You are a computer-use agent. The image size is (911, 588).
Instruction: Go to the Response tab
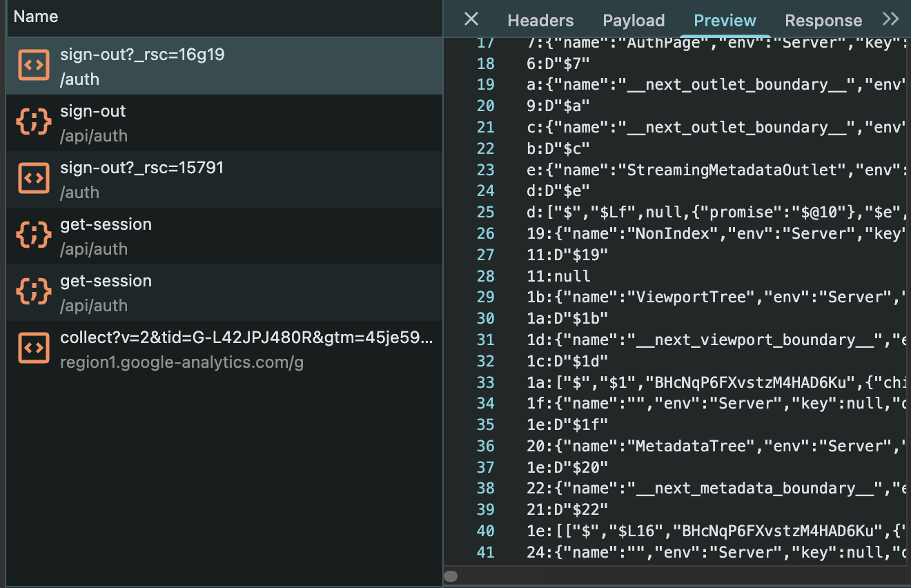pos(823,21)
